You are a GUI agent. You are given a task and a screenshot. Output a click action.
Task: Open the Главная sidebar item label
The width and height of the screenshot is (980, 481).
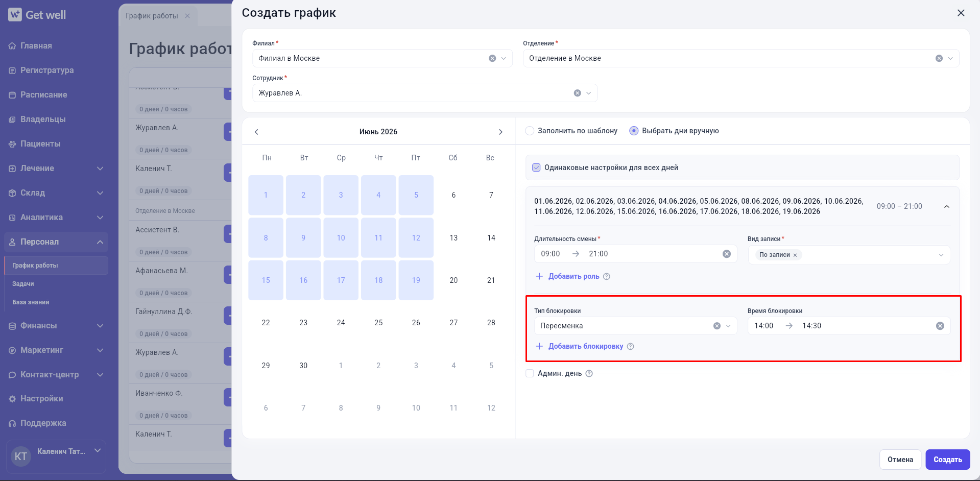[x=36, y=46]
